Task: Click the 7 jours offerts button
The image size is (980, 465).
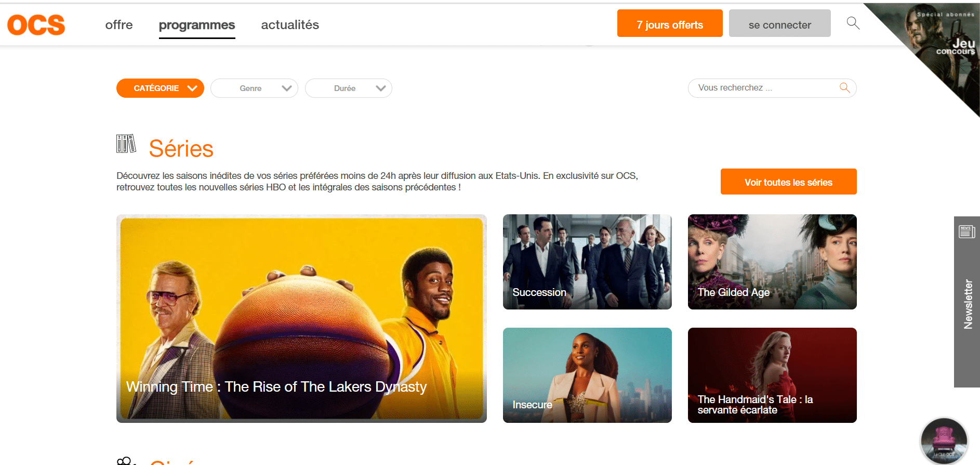Action: tap(670, 23)
